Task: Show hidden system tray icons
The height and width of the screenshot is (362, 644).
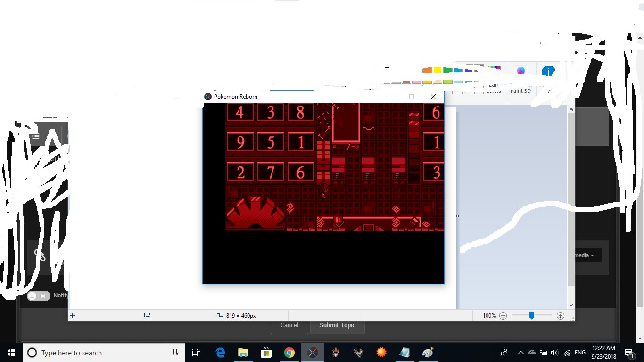Action: pos(520,353)
